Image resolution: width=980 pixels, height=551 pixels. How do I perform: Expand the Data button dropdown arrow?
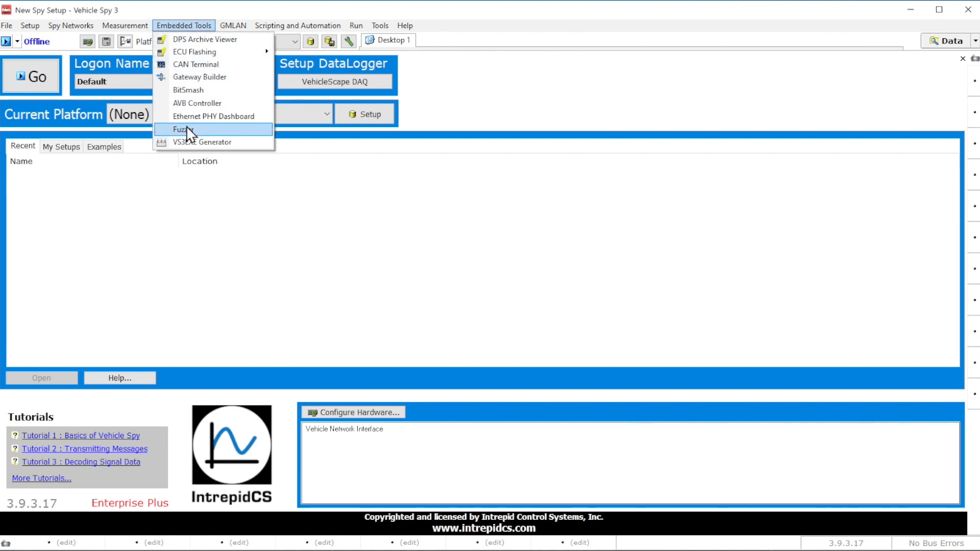click(x=975, y=41)
